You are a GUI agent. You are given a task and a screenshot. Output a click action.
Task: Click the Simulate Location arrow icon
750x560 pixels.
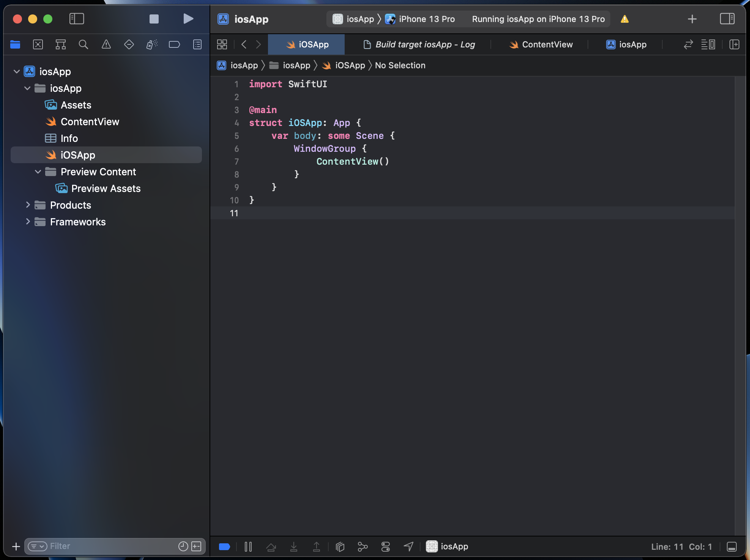tap(408, 546)
